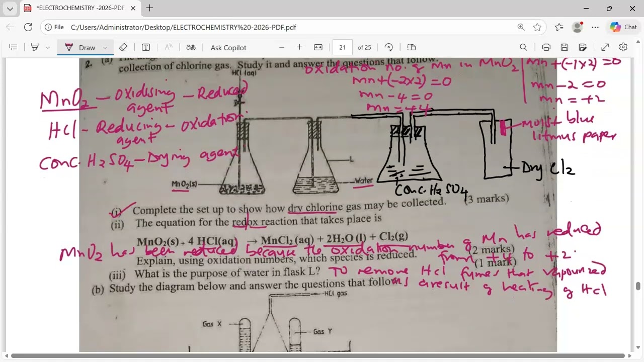This screenshot has height=362, width=644.
Task: Open the browser profile avatar
Action: click(578, 27)
